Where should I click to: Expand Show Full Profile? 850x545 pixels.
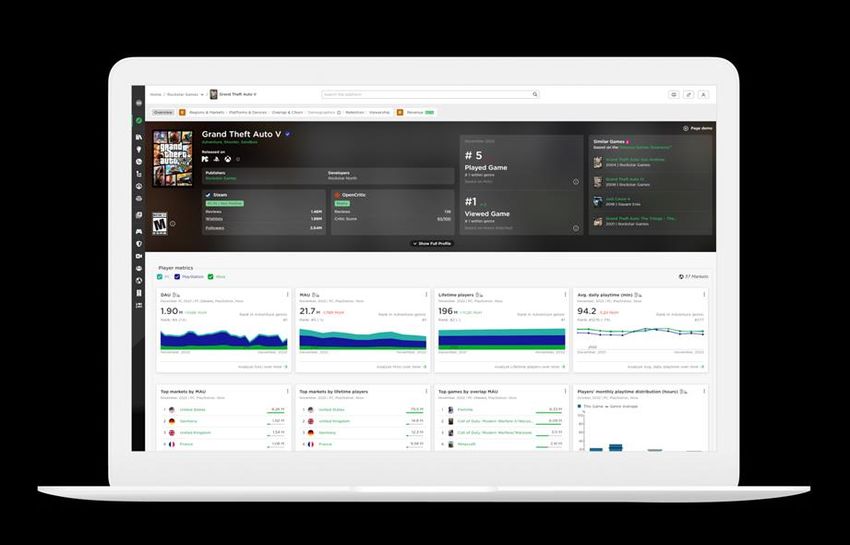pos(432,243)
